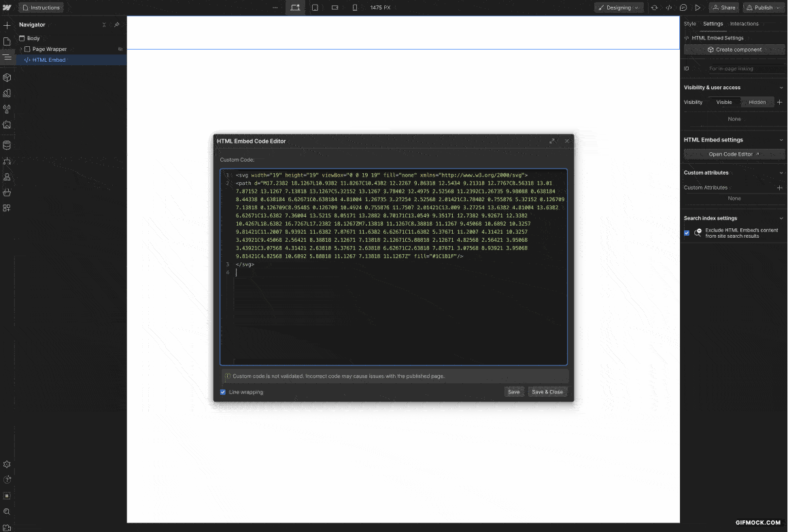The image size is (788, 532).
Task: Click the HTML Embed Settings breadcrumb label
Action: point(717,38)
